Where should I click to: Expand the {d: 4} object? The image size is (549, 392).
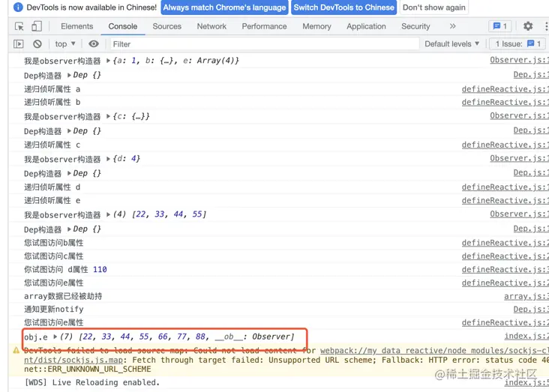tap(108, 159)
